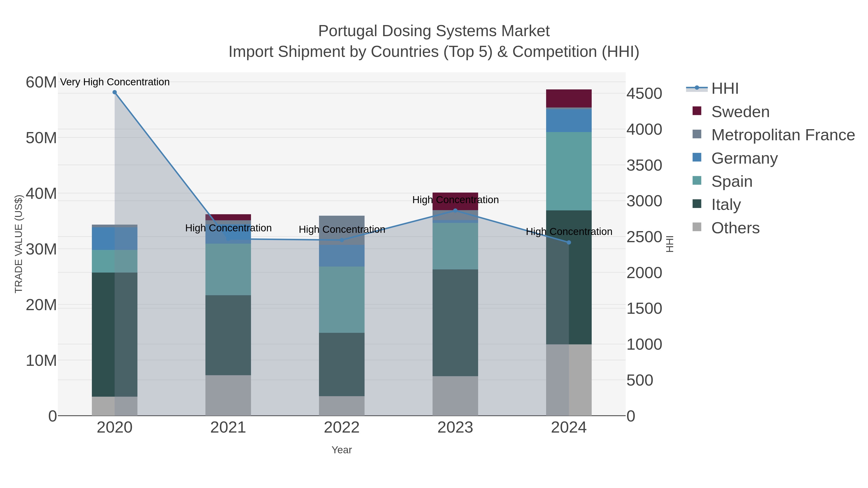Click the 2500 right axis tick
868x488 pixels.
[x=644, y=237]
